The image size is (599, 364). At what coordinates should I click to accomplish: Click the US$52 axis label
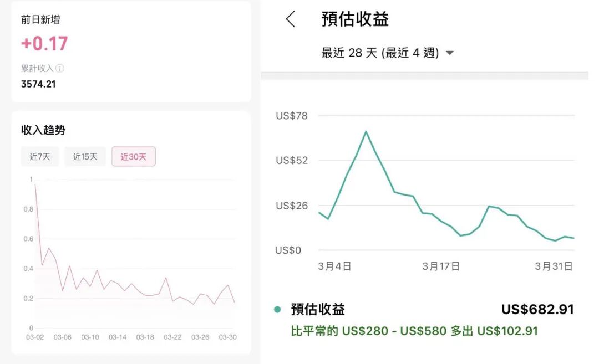pos(292,160)
